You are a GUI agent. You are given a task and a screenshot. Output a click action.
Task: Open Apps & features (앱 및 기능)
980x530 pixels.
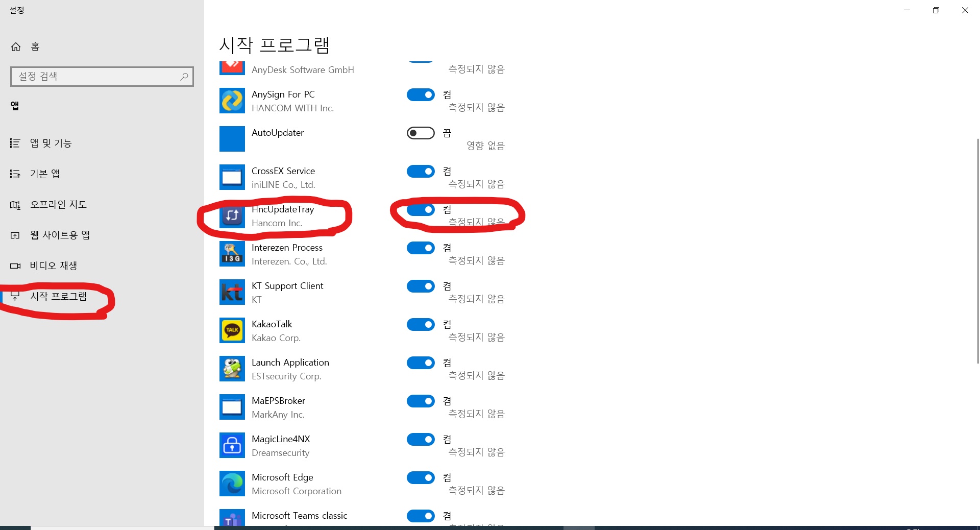(x=102, y=143)
